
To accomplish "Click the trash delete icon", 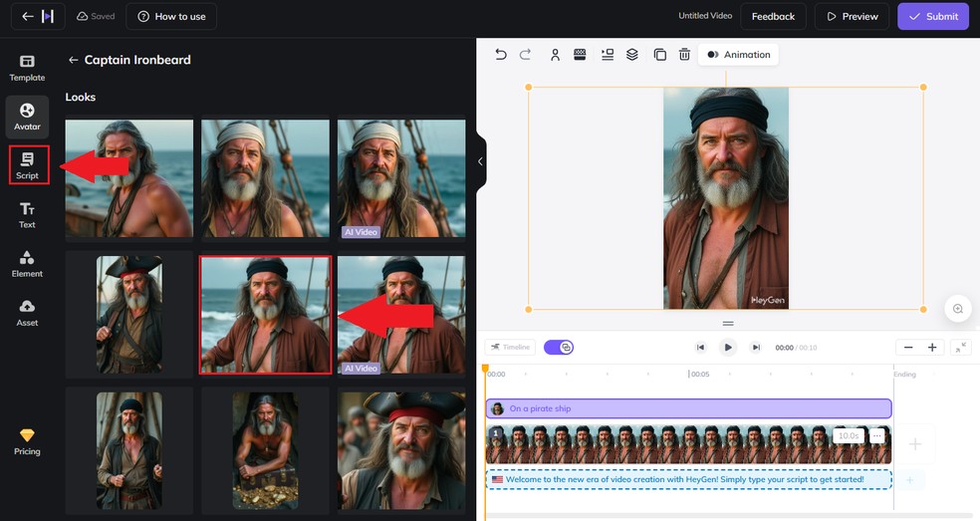I will pyautogui.click(x=684, y=55).
